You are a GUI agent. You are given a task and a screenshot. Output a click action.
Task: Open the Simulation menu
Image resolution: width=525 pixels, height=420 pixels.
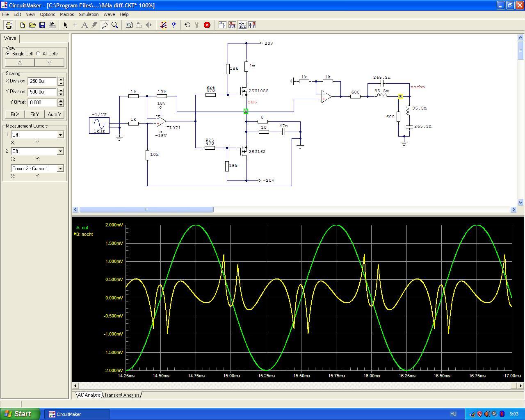coord(89,14)
